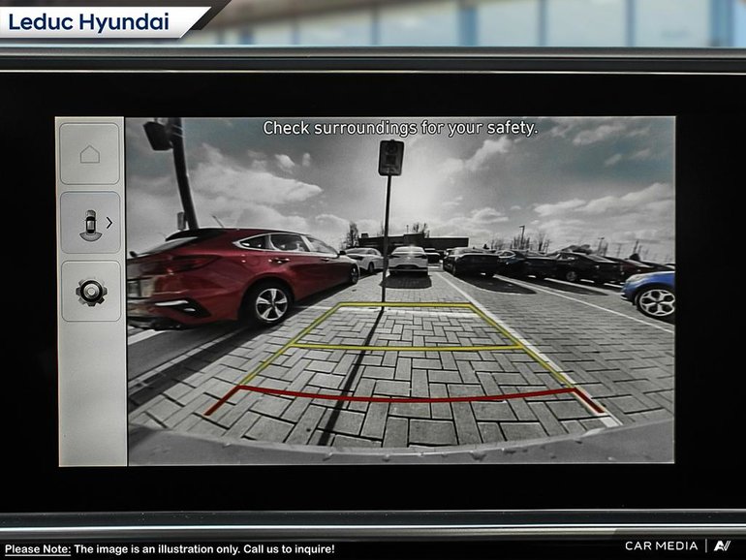The height and width of the screenshot is (560, 746).
Task: Tap 'Check surroundings for your safety' message
Action: [399, 128]
